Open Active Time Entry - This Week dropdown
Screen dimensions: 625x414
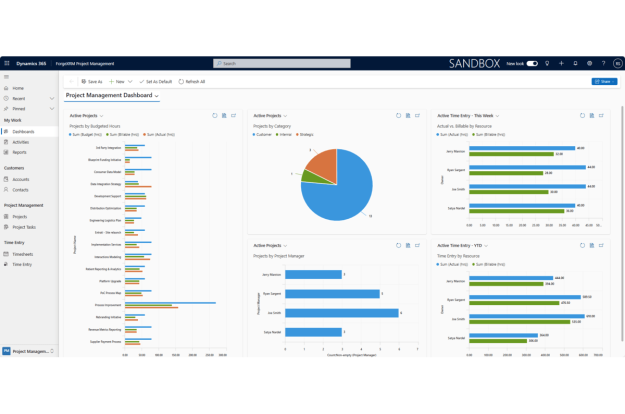tap(468, 116)
